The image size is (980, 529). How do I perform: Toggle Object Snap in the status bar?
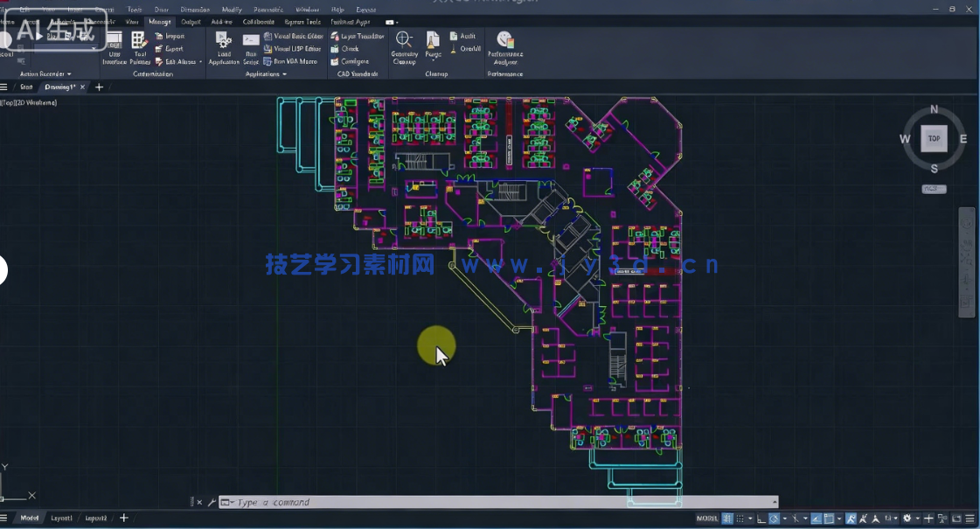point(827,518)
